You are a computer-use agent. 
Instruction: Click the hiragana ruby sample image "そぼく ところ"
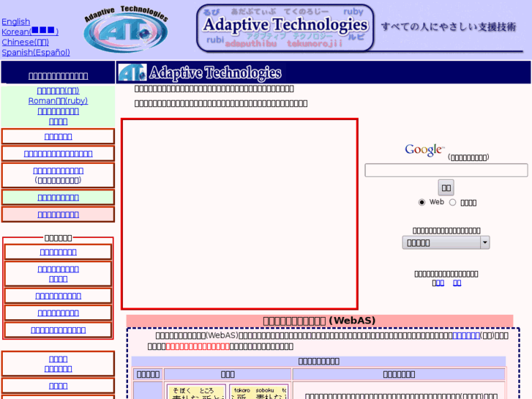coord(196,392)
